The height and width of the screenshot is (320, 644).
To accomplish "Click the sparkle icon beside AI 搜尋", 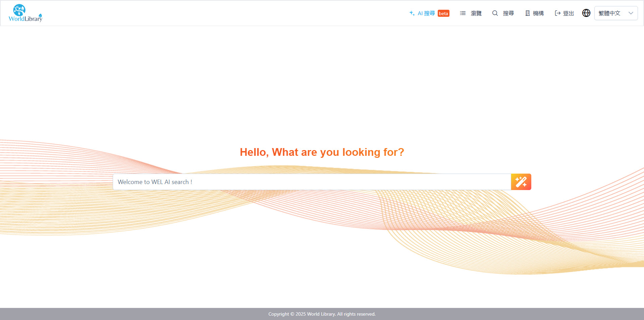I will (x=412, y=13).
